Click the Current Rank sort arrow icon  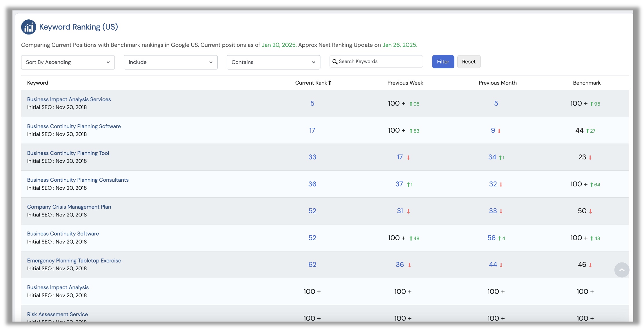[x=330, y=83]
